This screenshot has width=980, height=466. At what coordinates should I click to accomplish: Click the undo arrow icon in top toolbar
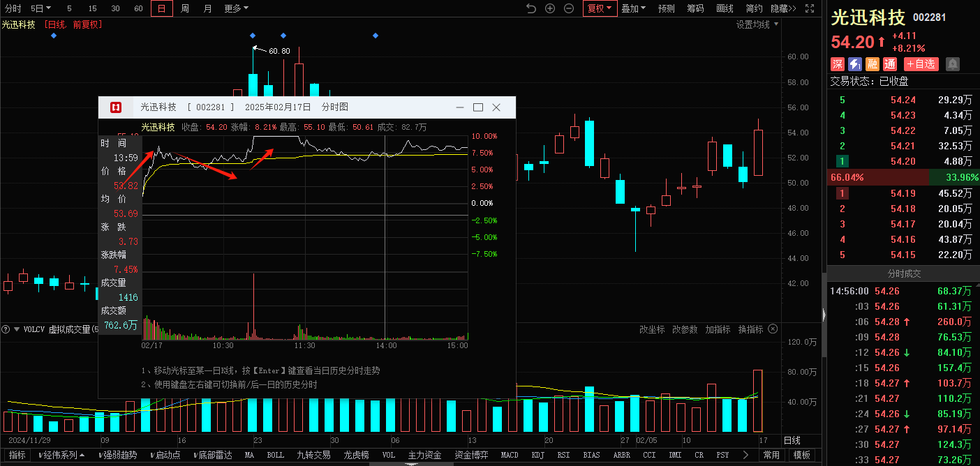click(x=531, y=8)
